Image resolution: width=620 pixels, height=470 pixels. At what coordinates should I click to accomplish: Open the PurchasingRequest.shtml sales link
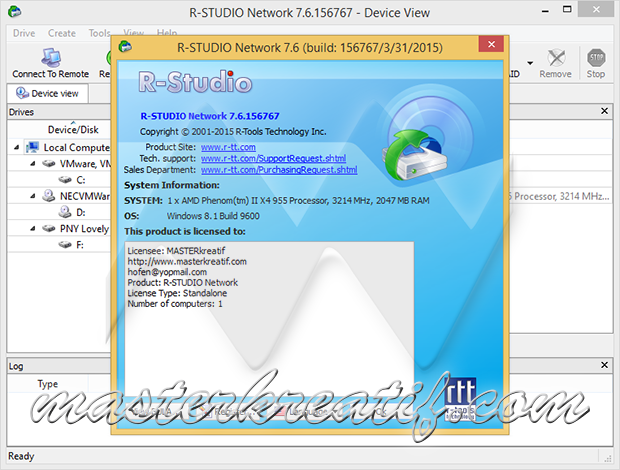pyautogui.click(x=279, y=170)
